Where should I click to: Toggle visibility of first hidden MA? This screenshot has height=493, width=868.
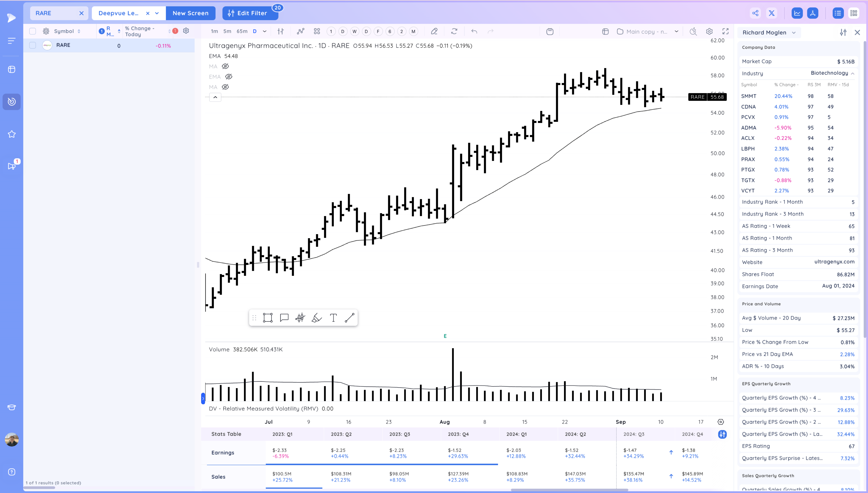point(225,66)
